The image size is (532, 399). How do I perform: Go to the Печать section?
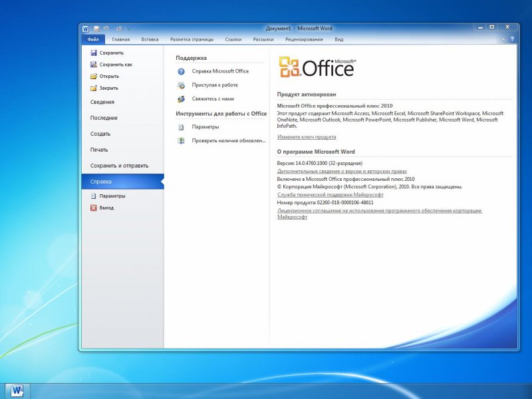pos(99,150)
